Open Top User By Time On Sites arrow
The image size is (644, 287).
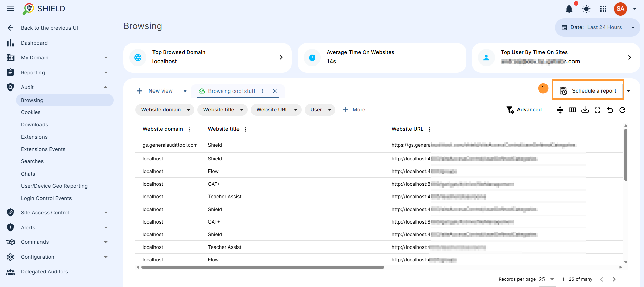pos(629,58)
